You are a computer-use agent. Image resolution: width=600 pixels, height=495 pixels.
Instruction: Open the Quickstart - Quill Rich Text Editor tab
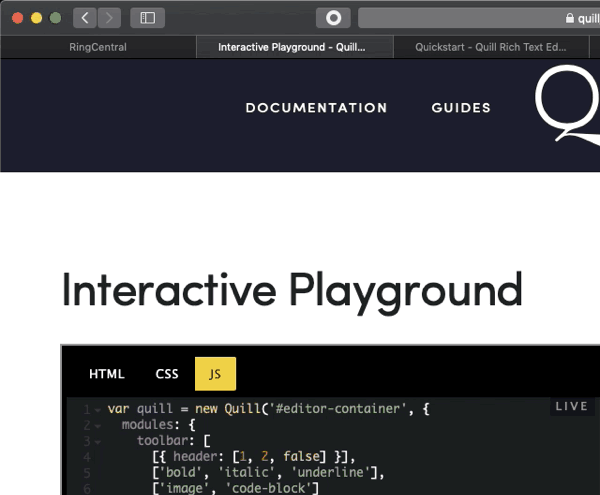tap(491, 47)
